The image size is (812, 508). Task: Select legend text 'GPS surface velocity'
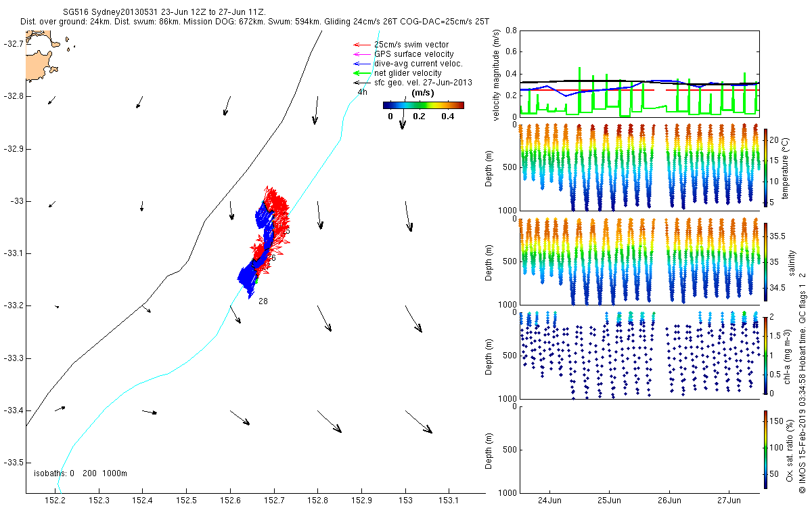[x=413, y=54]
